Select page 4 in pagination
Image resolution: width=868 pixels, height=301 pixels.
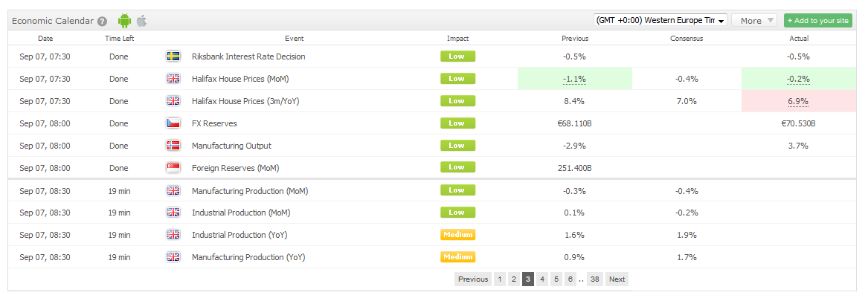(542, 279)
